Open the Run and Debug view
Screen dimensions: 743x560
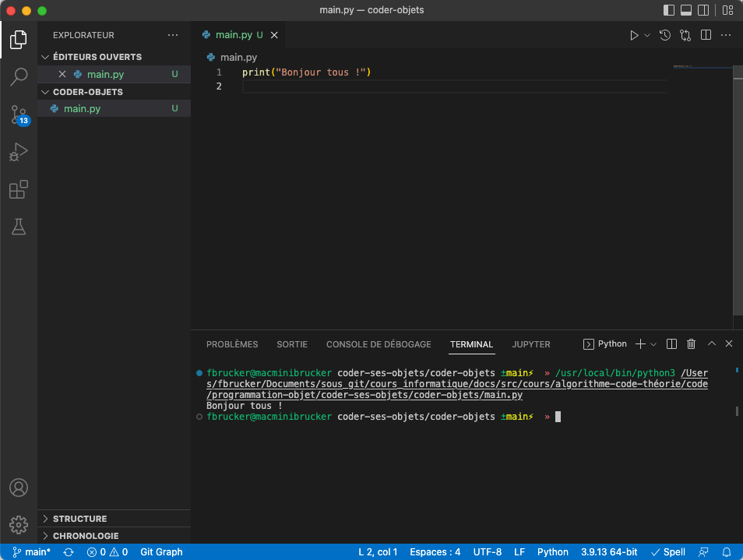(x=19, y=152)
